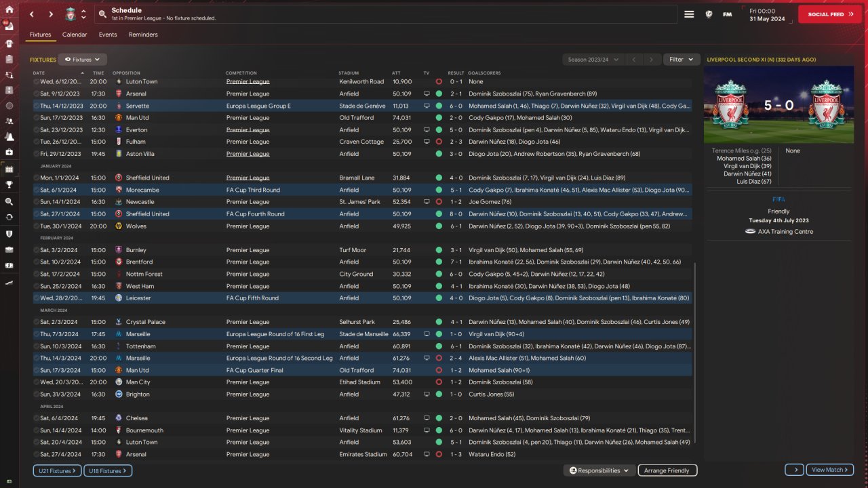Go to next season with right chevron
The image size is (868, 488).
pos(652,60)
